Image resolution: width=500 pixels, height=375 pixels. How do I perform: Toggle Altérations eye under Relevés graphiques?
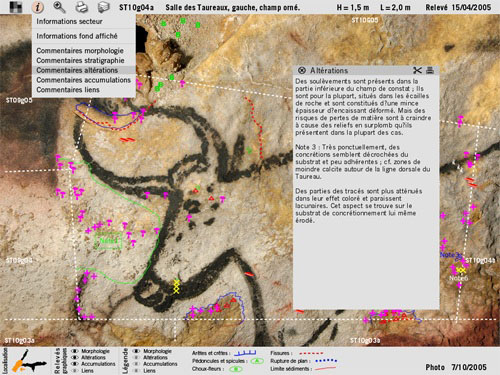pos(75,357)
